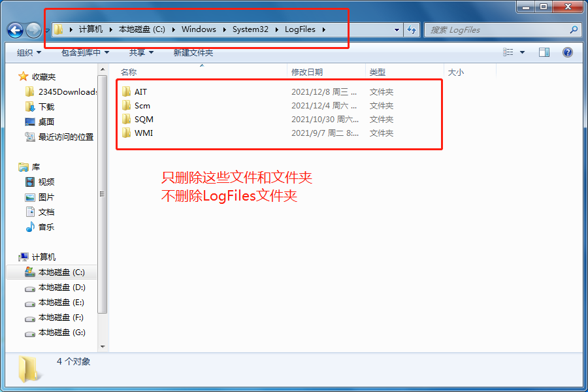Image resolution: width=588 pixels, height=392 pixels.
Task: Click the magnifier search icon
Action: coord(574,29)
